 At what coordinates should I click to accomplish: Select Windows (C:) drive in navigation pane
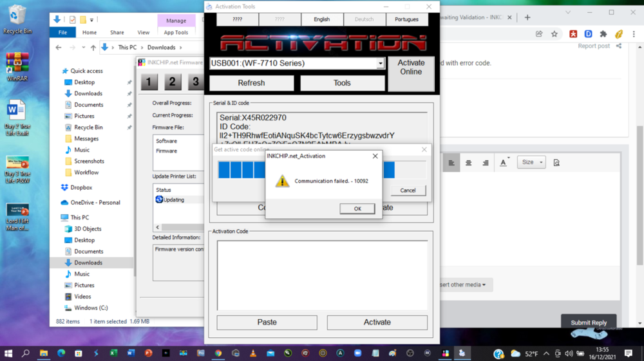click(91, 308)
